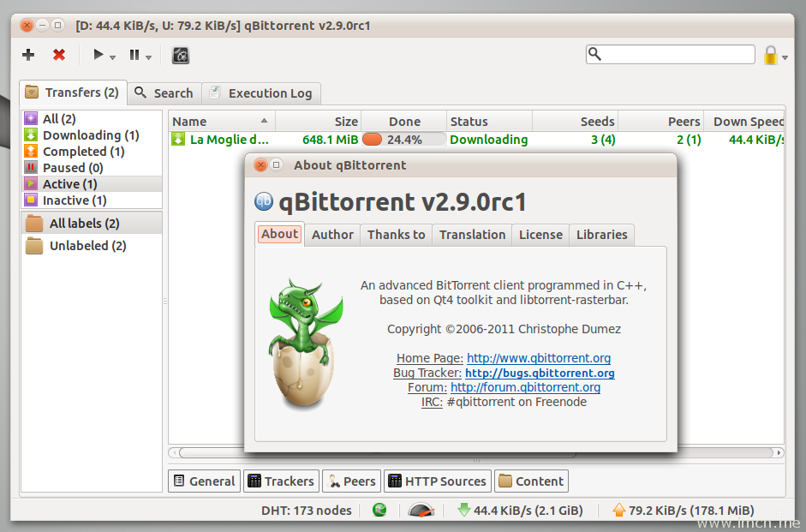The width and height of the screenshot is (806, 532).
Task: Click the 24.4% progress bar
Action: tap(404, 140)
